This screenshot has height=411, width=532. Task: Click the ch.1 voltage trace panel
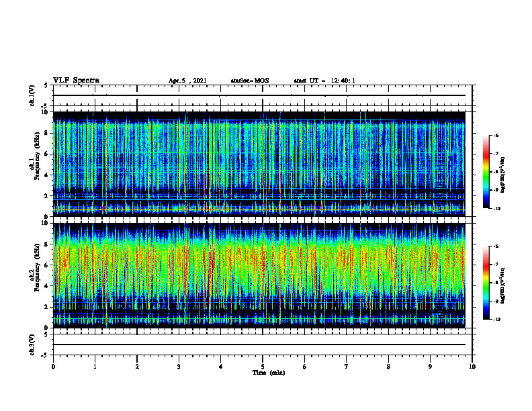[x=263, y=95]
